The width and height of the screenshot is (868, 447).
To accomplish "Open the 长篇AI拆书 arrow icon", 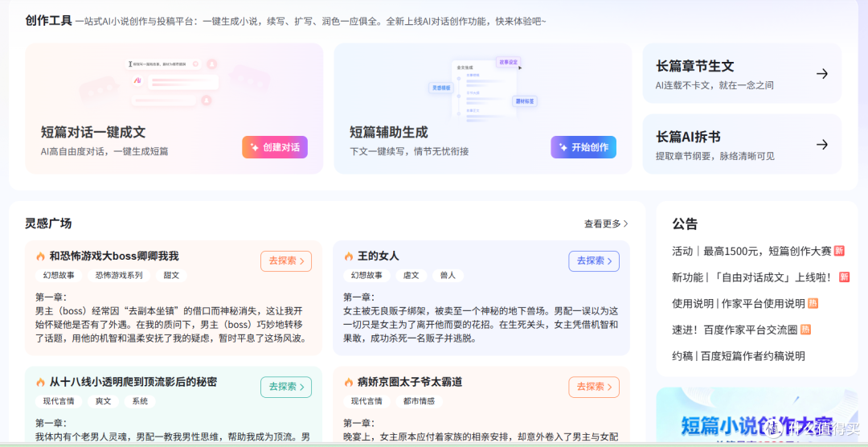I will click(822, 145).
